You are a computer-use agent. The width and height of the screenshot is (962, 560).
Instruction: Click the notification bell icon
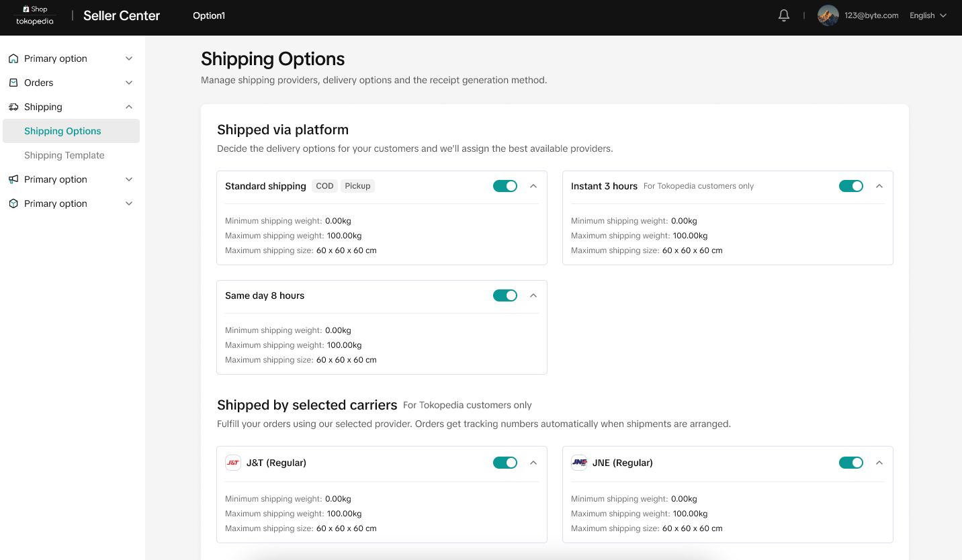[x=783, y=15]
